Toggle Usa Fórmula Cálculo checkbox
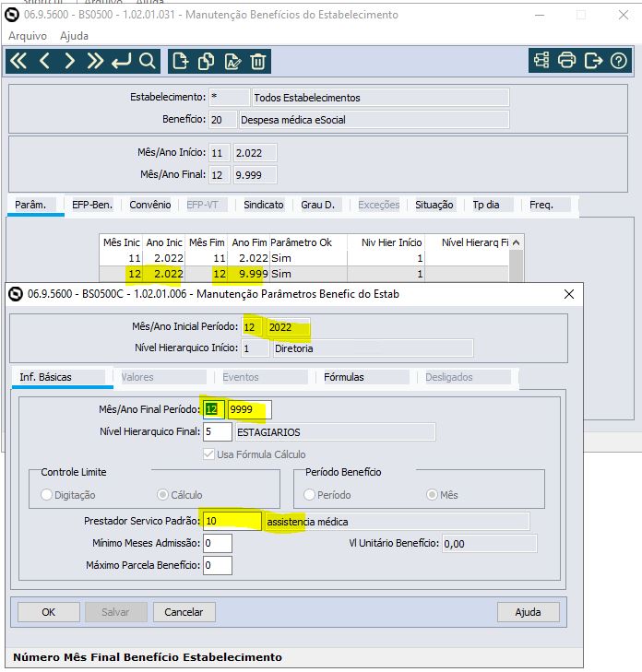Image resolution: width=642 pixels, height=672 pixels. [x=208, y=454]
